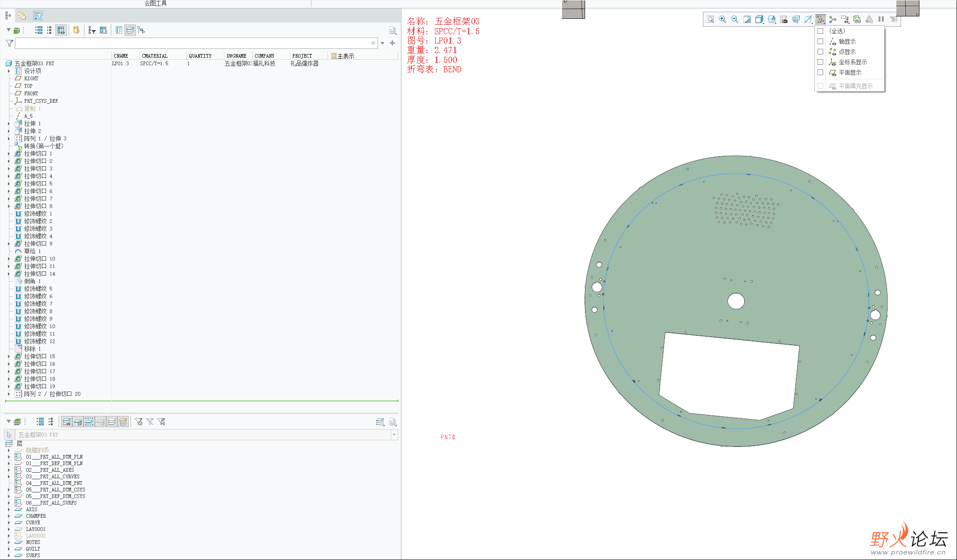Viewport: 957px width, 560px height.
Task: Toggle the show hidden layers button in layer toolbar
Action: point(67,422)
